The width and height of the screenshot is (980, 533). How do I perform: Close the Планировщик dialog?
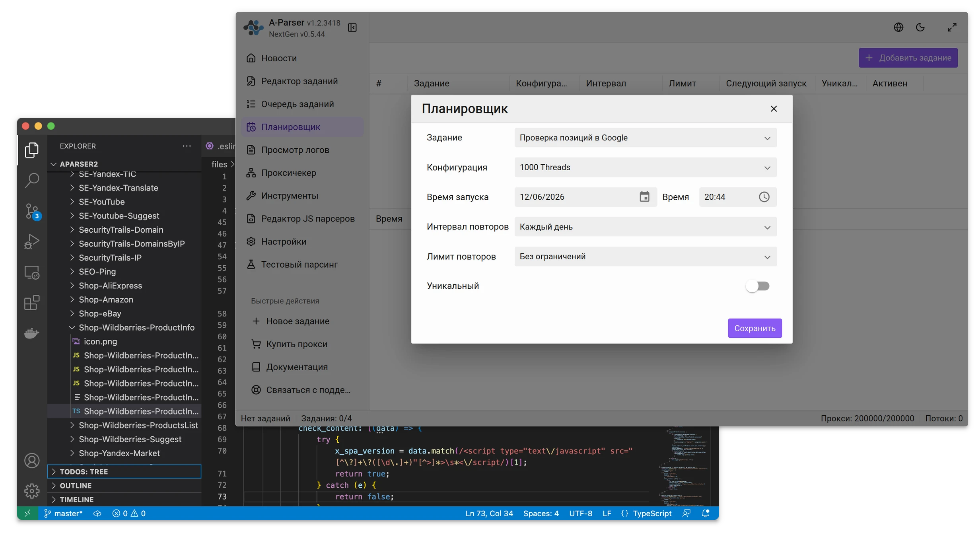(774, 109)
